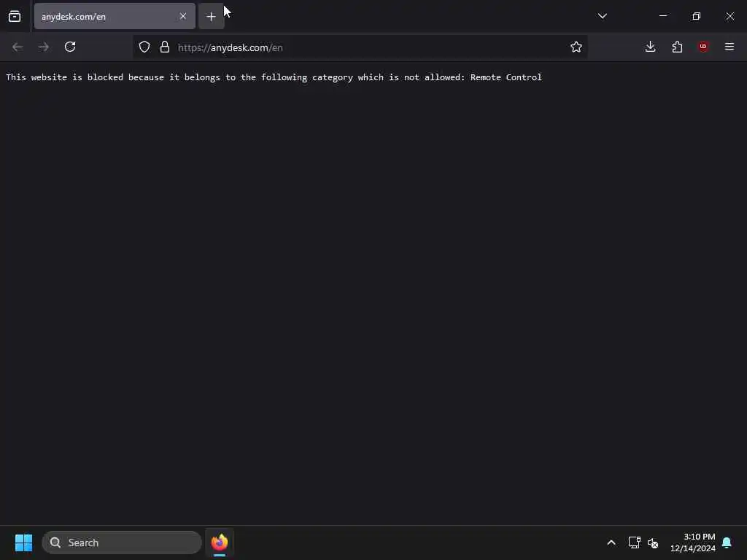Open the Firefox View tab icon
747x560 pixels.
(15, 16)
